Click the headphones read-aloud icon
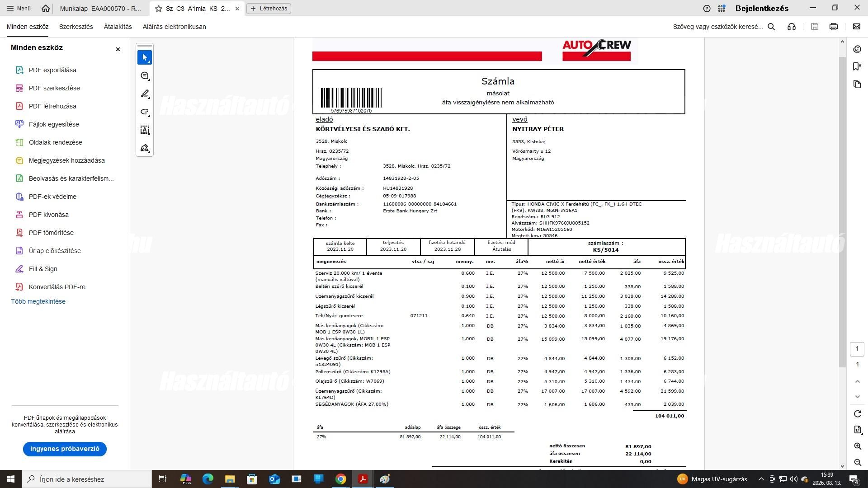 792,27
